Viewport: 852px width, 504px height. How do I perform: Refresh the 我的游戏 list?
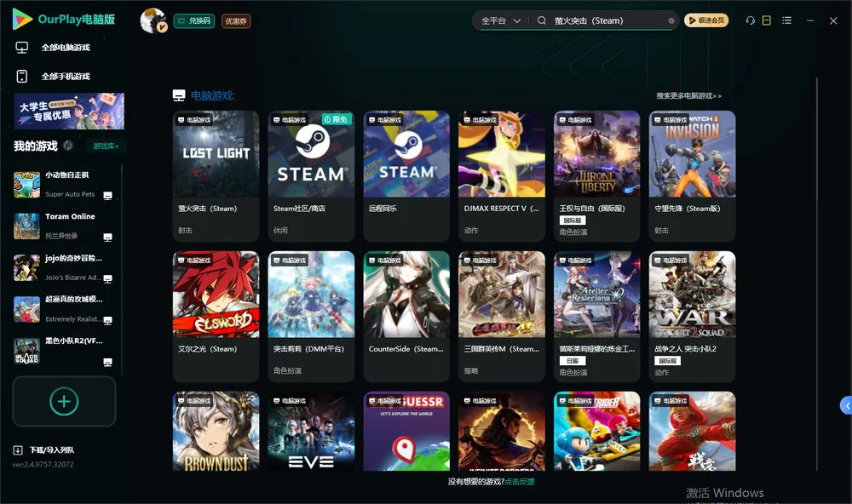68,146
